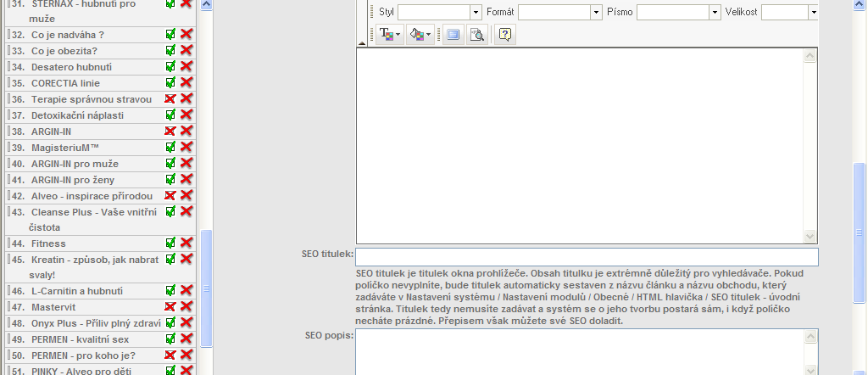This screenshot has width=868, height=375.
Task: Open the background color picker
Action: coord(420,34)
